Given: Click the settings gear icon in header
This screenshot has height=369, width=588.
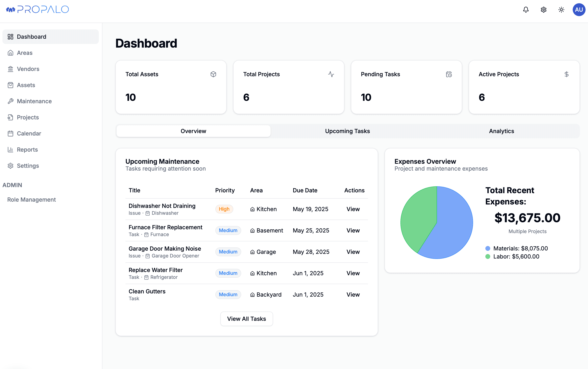Looking at the screenshot, I should [x=544, y=10].
